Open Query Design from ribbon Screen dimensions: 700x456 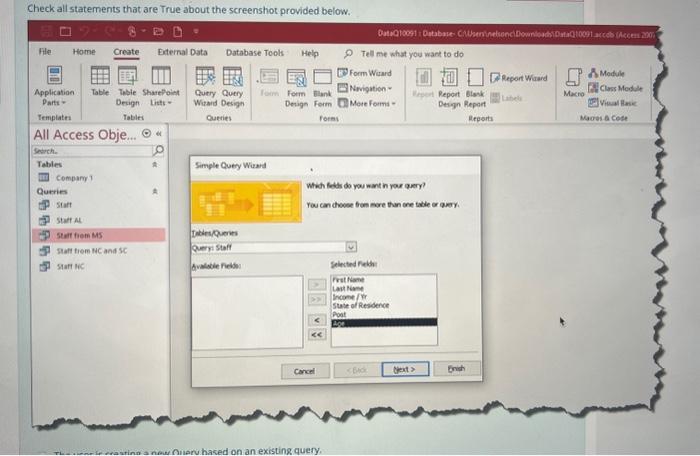tap(233, 86)
